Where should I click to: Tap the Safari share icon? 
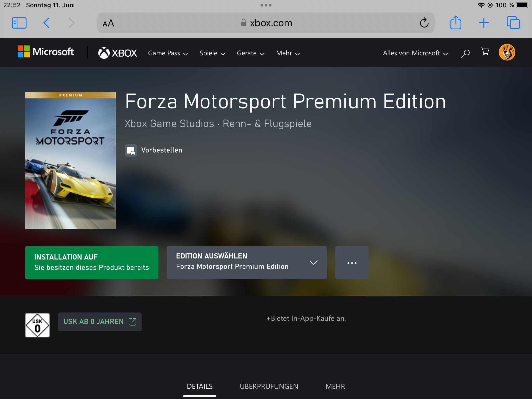[456, 23]
